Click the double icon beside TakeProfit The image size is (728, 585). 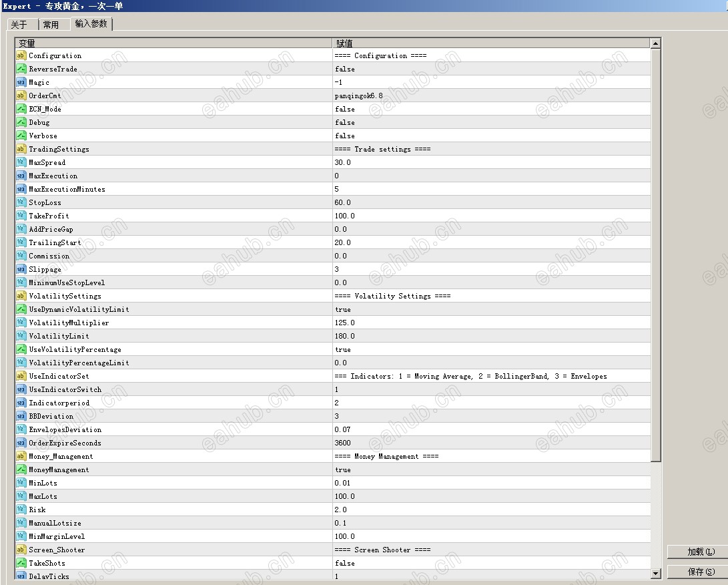[21, 216]
